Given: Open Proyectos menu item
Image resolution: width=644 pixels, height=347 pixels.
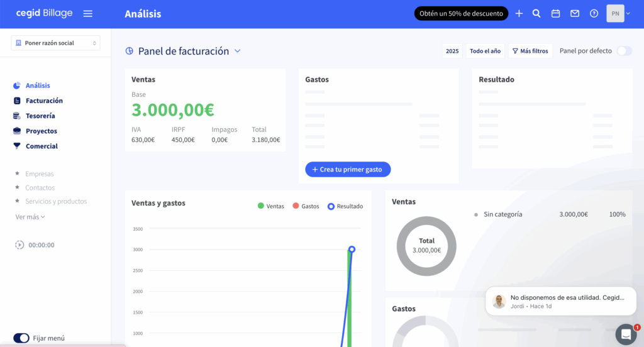Looking at the screenshot, I should [42, 131].
